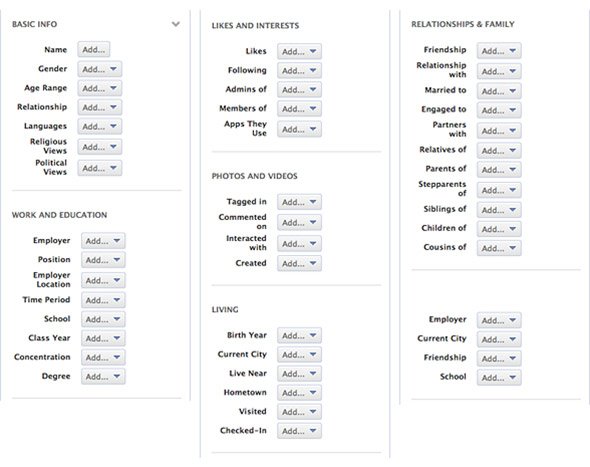Viewport: 590px width, 467px height.
Task: Select the Class Year Add... dropdown
Action: 103,338
